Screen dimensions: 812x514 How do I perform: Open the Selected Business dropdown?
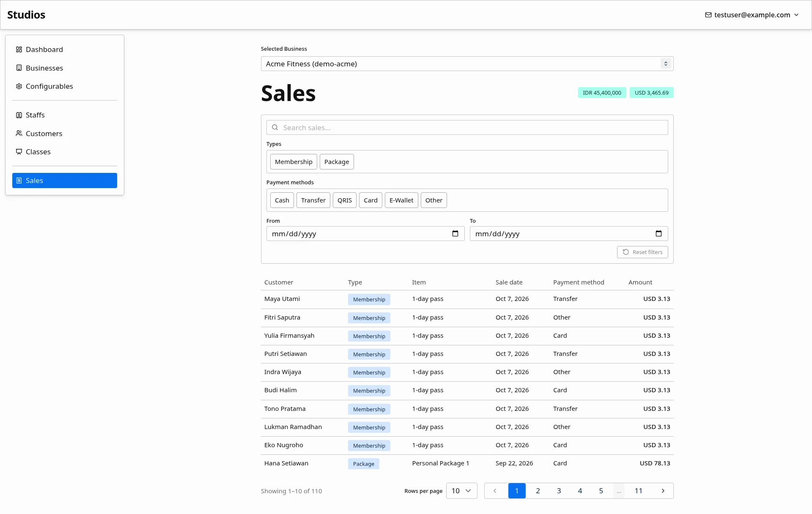(467, 64)
